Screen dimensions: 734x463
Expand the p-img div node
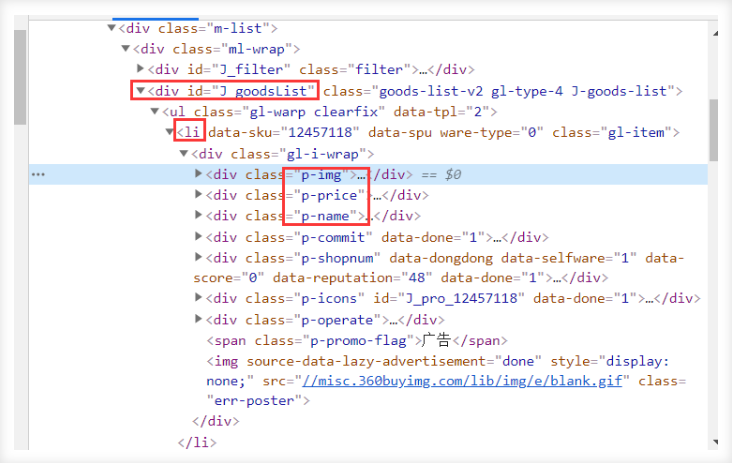(x=198, y=174)
